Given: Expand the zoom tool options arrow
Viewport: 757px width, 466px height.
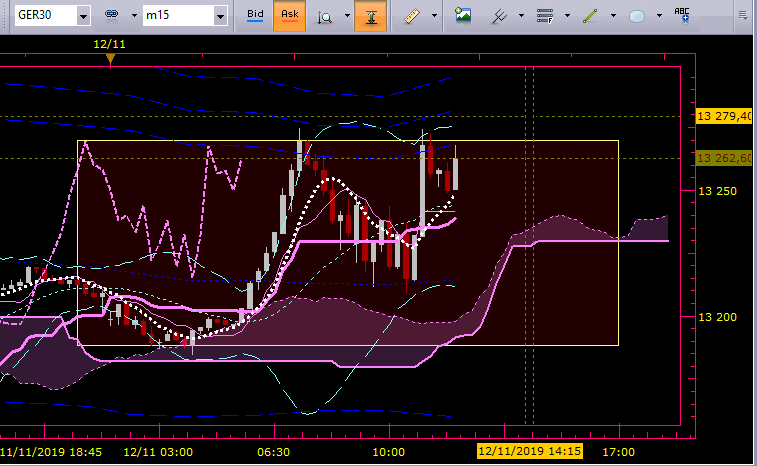Looking at the screenshot, I should point(348,16).
